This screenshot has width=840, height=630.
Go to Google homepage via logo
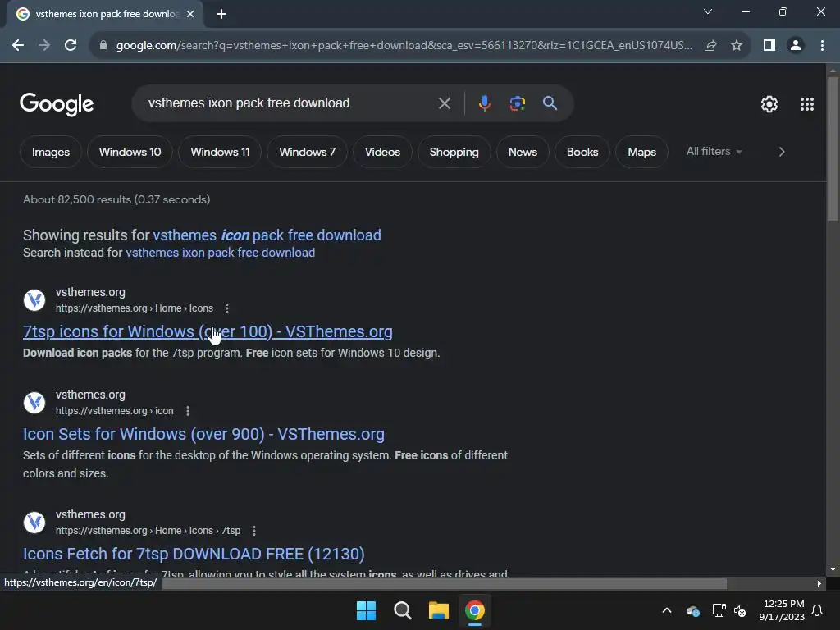[57, 104]
